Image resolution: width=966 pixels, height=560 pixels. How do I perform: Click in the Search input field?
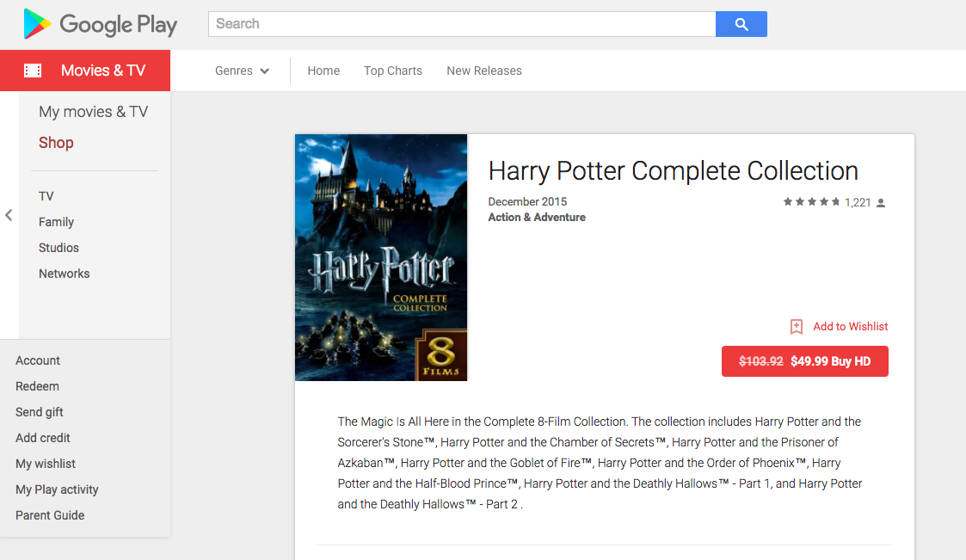click(x=462, y=24)
